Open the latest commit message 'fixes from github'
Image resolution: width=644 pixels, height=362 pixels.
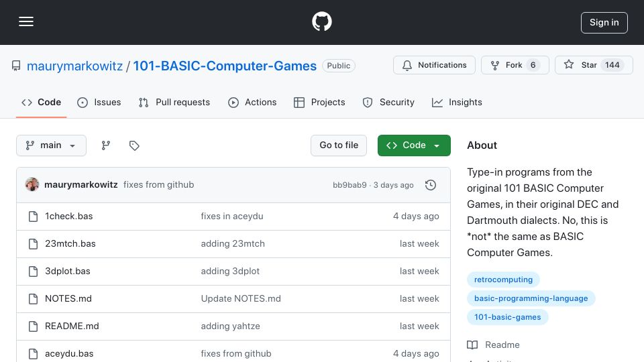click(x=158, y=185)
